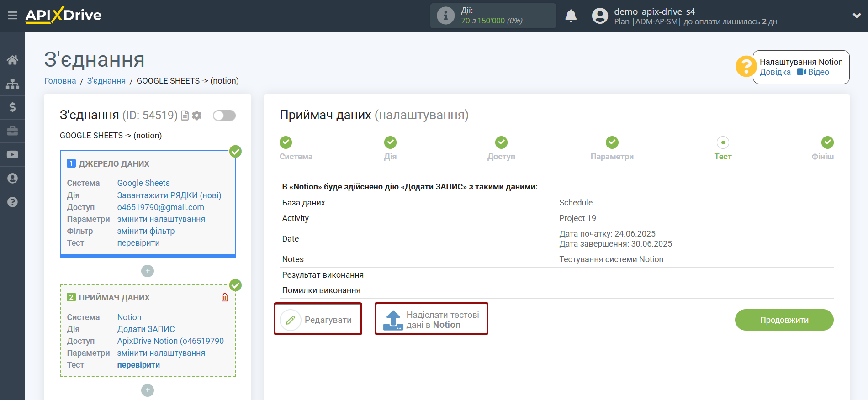Open the profile sidebar icon
This screenshot has height=400, width=868.
pos(12,179)
